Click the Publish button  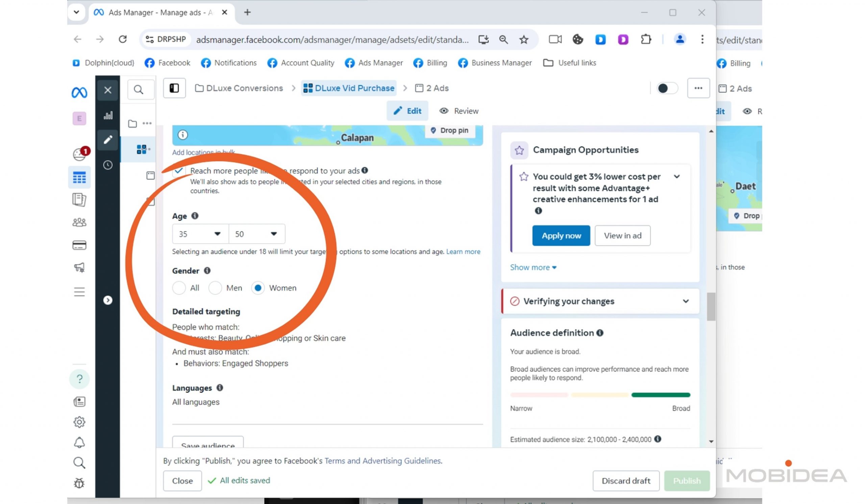687,481
